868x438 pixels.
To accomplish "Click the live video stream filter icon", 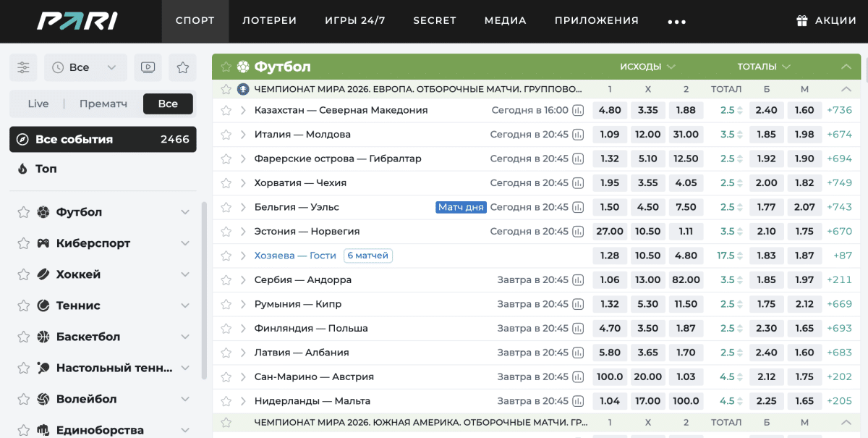I will [148, 67].
